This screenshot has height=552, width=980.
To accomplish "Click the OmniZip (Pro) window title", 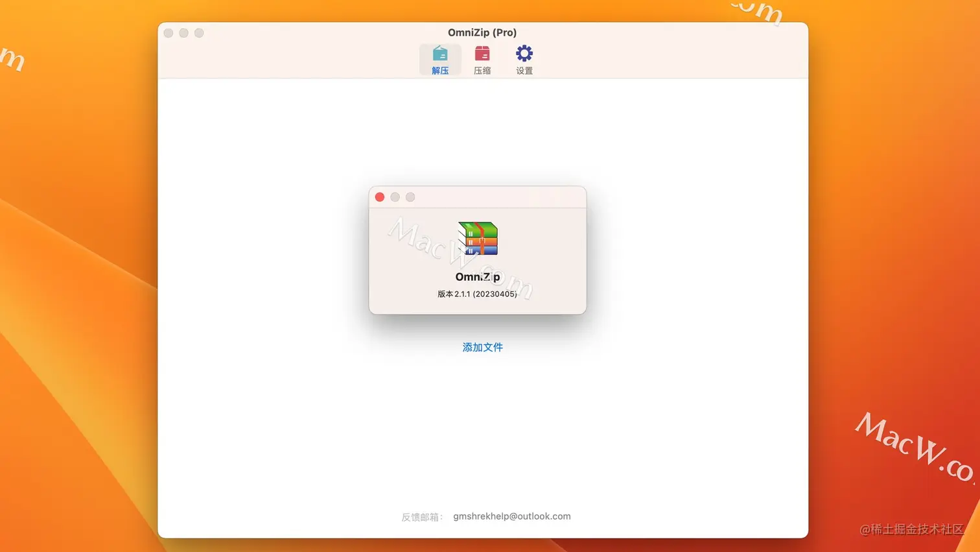I will [482, 32].
